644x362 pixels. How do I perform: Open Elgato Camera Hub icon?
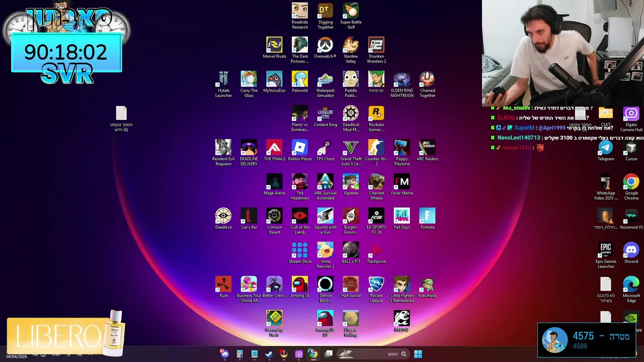(x=631, y=119)
